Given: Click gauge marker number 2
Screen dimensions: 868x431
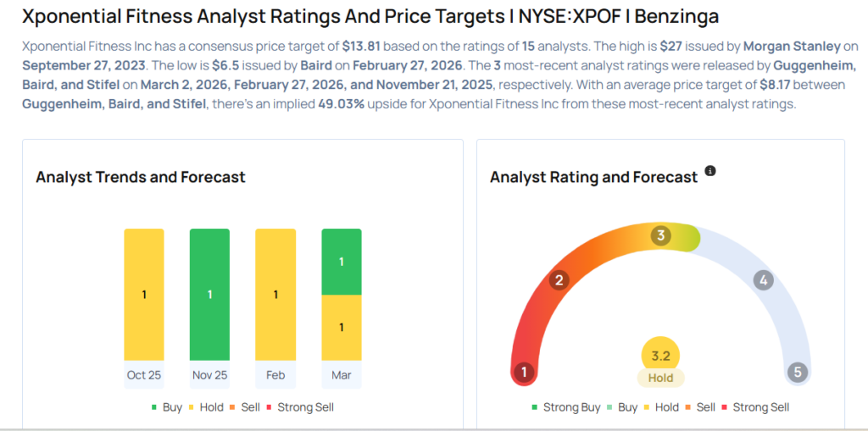Looking at the screenshot, I should click(x=558, y=280).
